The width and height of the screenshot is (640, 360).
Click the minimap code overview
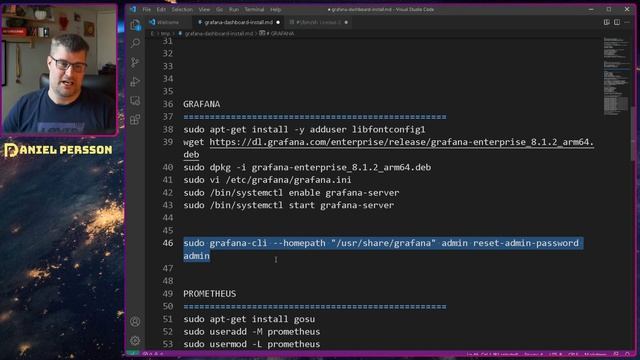coord(616,76)
